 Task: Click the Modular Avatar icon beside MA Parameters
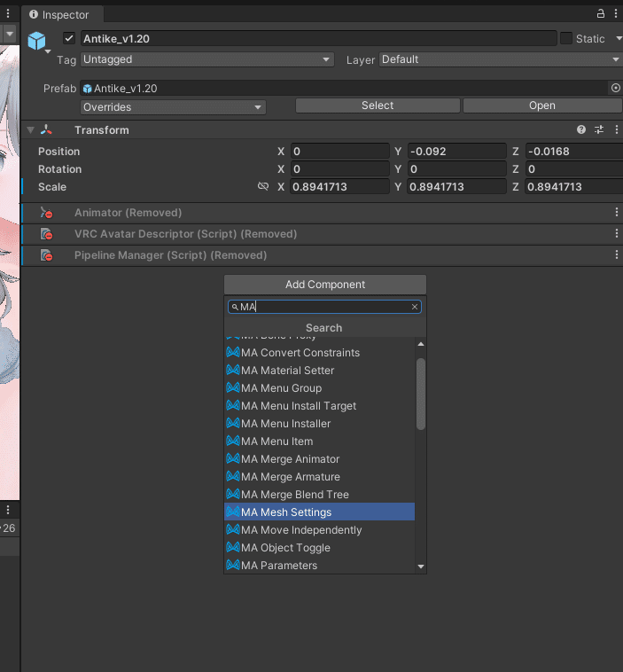pyautogui.click(x=233, y=565)
